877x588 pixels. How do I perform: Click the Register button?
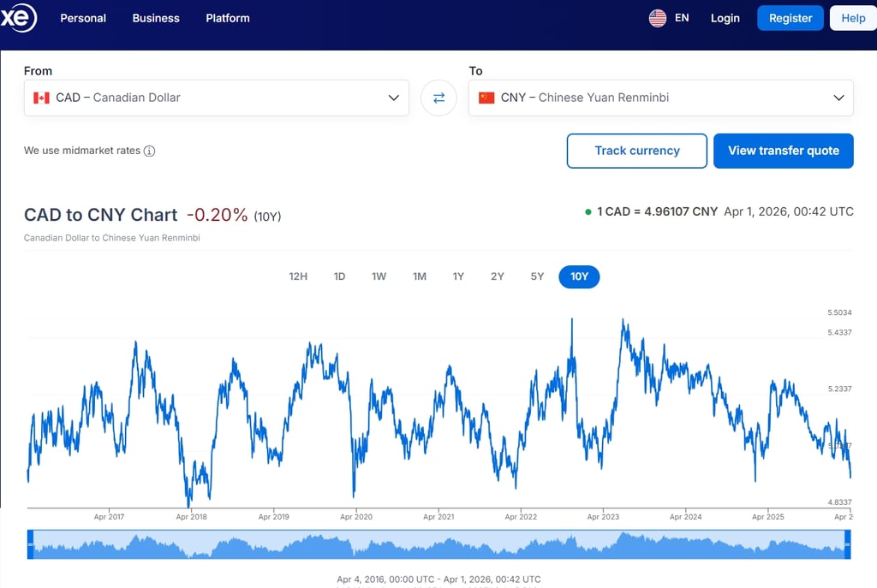point(790,18)
